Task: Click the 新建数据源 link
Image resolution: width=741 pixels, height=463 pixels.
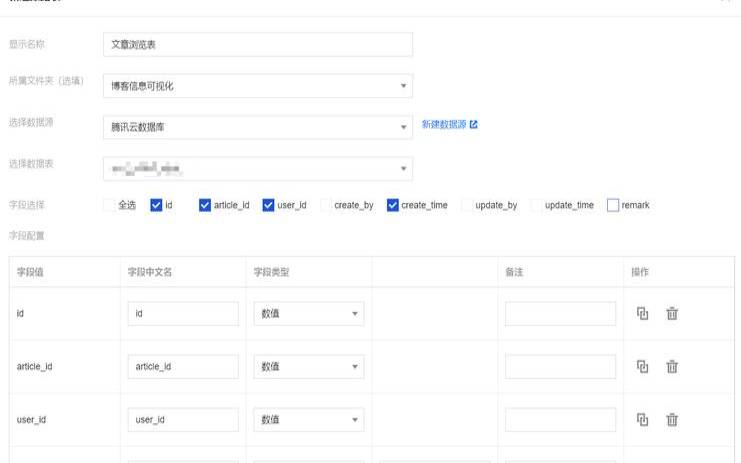Action: 444,124
